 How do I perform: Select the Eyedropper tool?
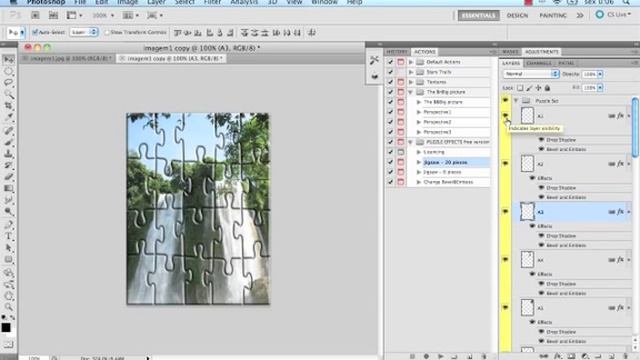point(8,117)
